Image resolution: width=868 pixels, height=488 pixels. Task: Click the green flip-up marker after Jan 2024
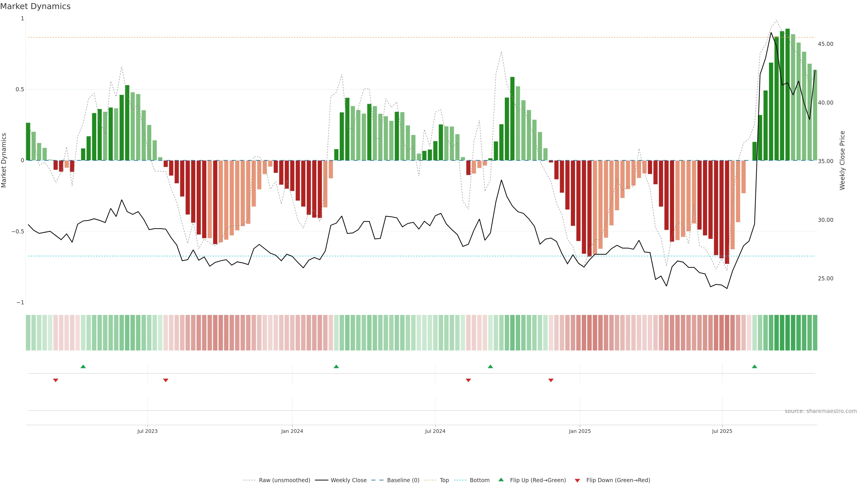pos(336,366)
